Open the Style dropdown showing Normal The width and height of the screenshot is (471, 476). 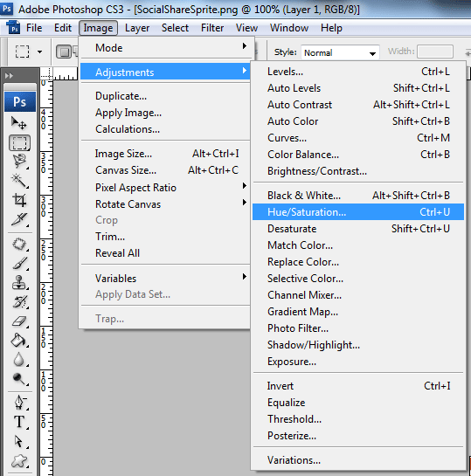340,52
